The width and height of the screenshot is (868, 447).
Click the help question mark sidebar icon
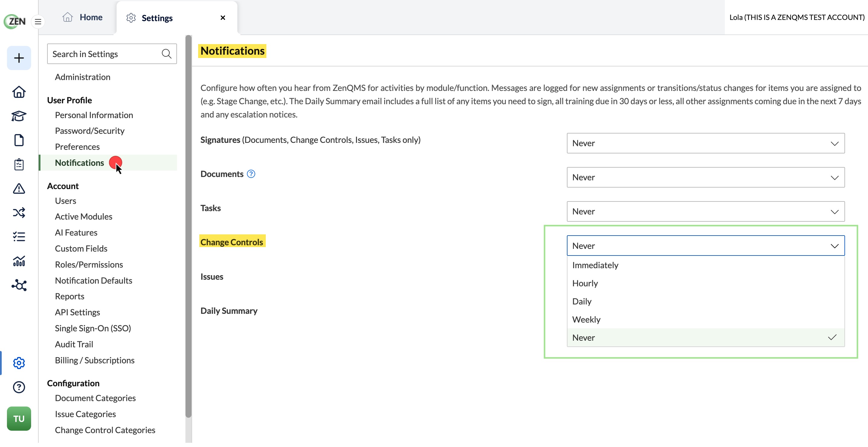coord(19,387)
